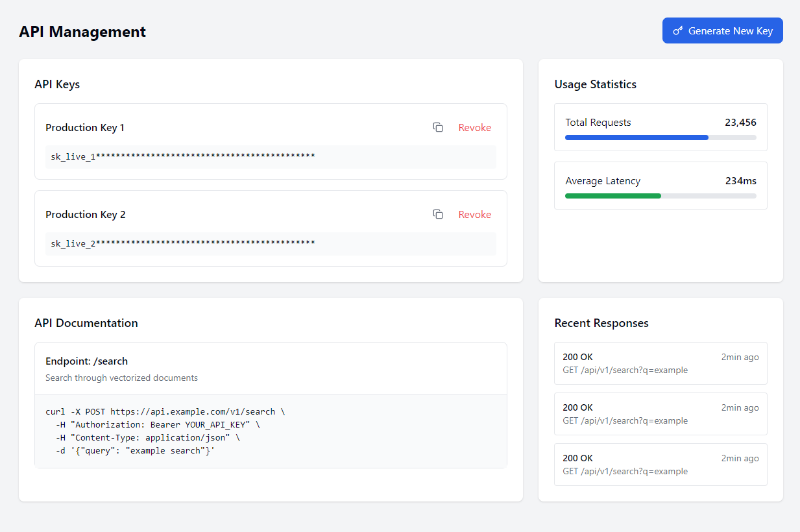Copy Production Key 2 using the copy icon

pos(438,214)
